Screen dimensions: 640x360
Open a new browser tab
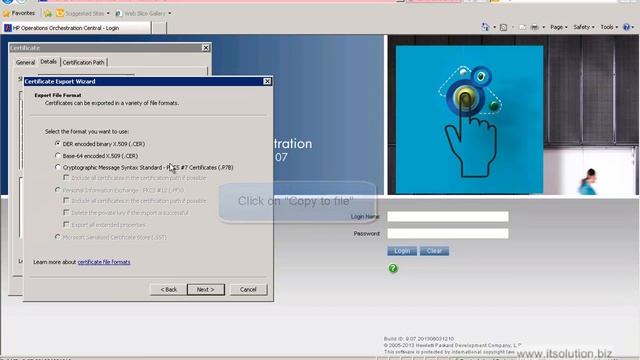point(159,28)
